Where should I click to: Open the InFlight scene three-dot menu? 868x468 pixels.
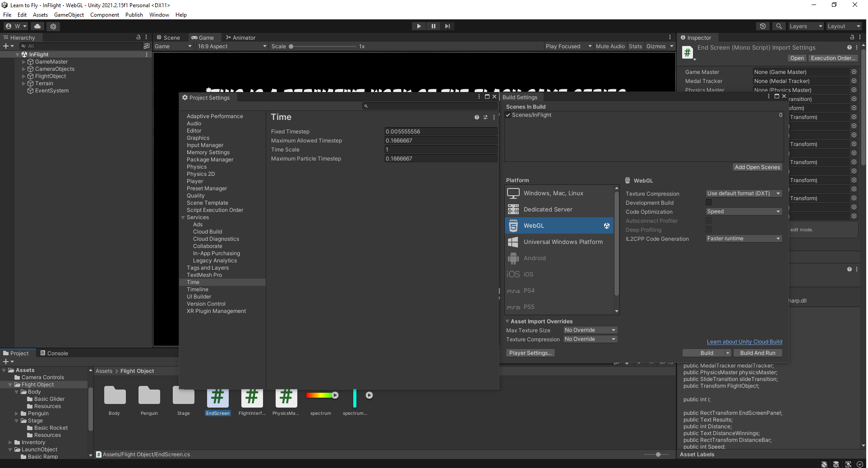tap(146, 55)
